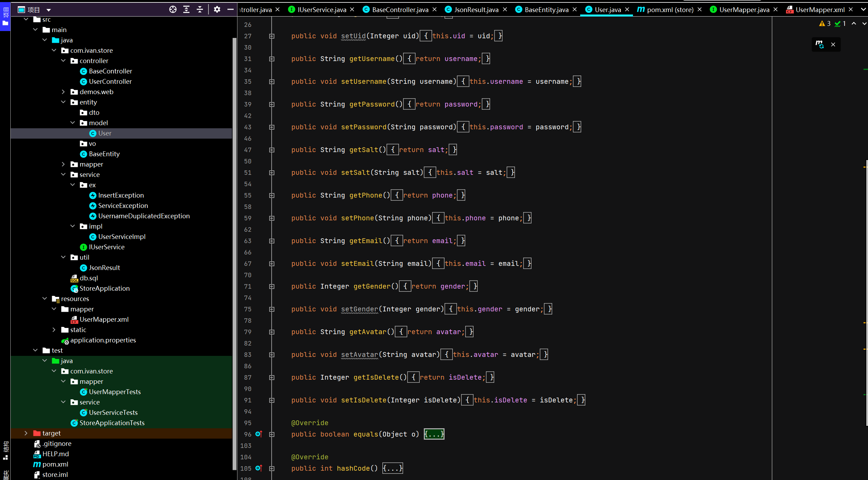The width and height of the screenshot is (868, 480).
Task: Unfold setIsDelete method via gutter plus
Action: pyautogui.click(x=272, y=400)
